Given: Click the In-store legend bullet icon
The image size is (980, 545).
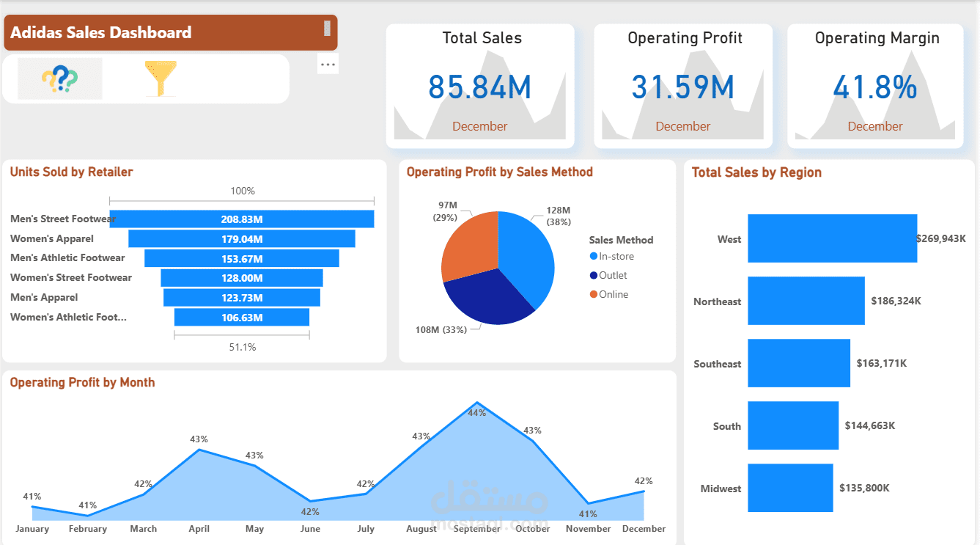Looking at the screenshot, I should coord(595,257).
